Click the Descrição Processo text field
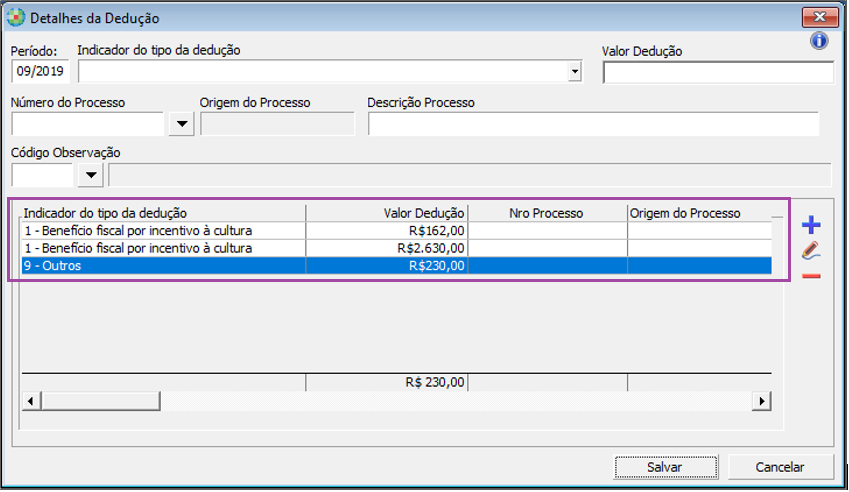 [593, 124]
